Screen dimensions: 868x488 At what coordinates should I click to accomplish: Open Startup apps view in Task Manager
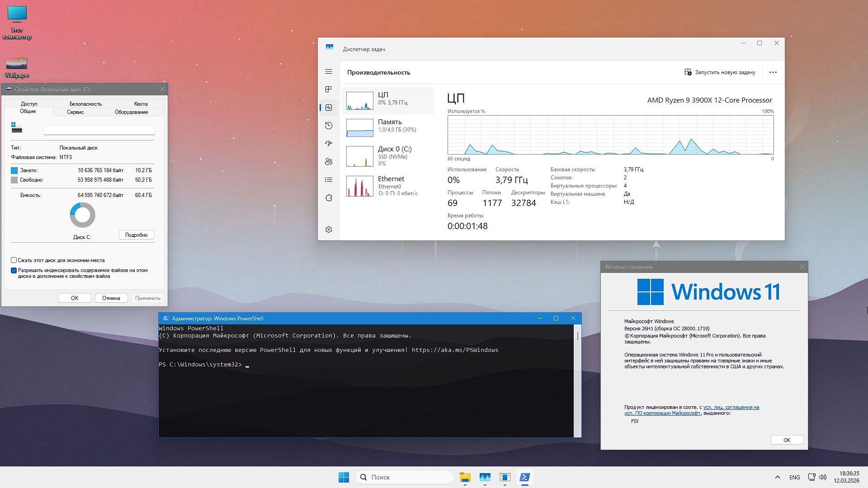pyautogui.click(x=329, y=144)
